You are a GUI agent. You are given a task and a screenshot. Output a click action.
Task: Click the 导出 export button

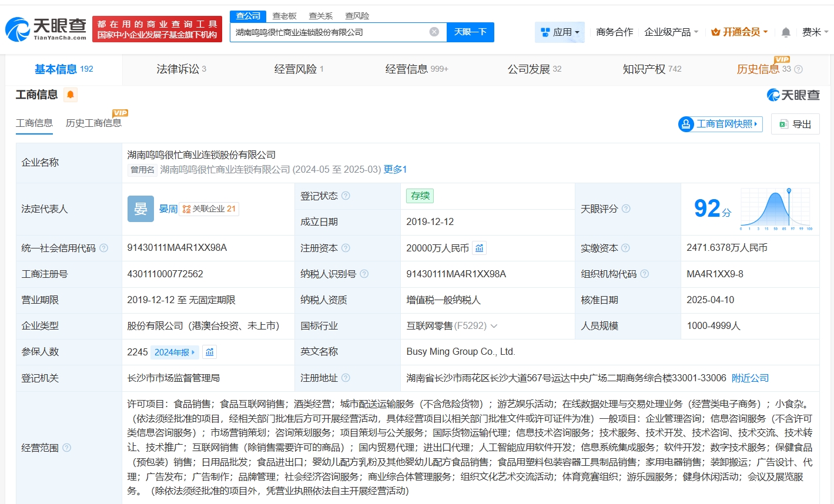[x=795, y=124]
